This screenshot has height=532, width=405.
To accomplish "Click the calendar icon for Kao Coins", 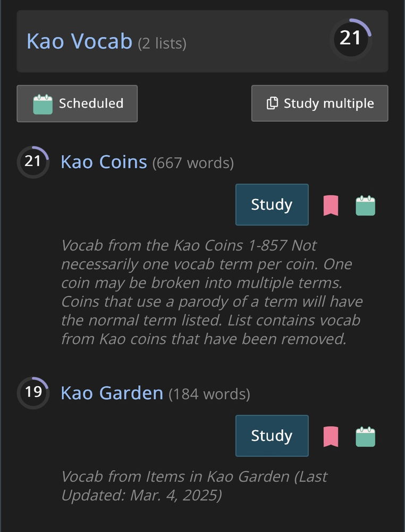I will click(365, 205).
